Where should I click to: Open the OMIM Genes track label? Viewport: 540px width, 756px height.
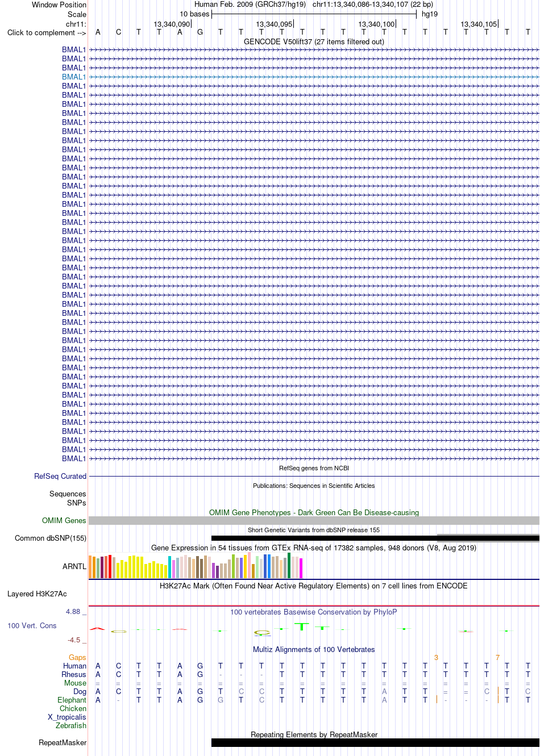[64, 520]
